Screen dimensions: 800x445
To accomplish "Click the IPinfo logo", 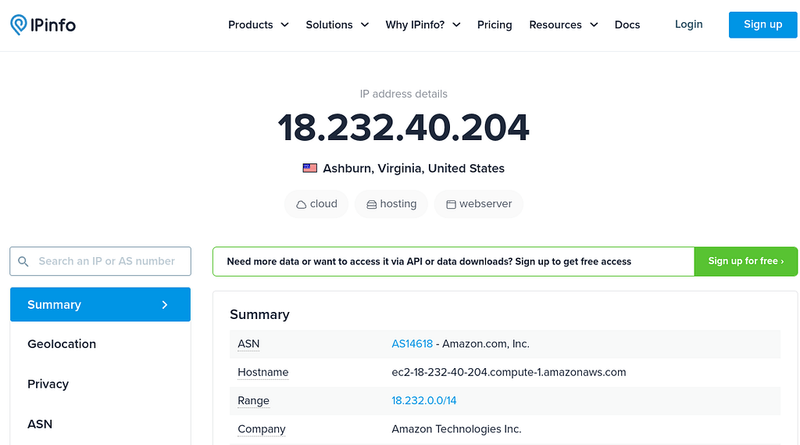I will 43,24.
